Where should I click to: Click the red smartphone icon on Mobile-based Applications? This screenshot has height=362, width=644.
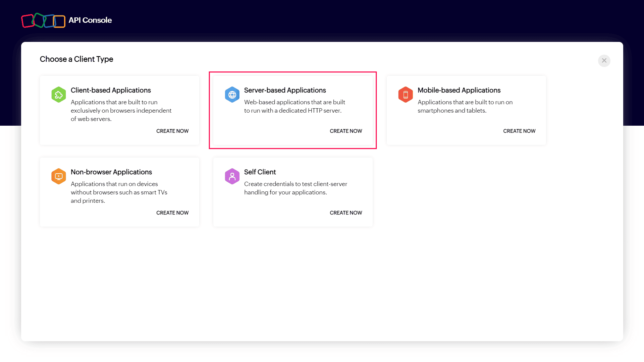coord(406,95)
